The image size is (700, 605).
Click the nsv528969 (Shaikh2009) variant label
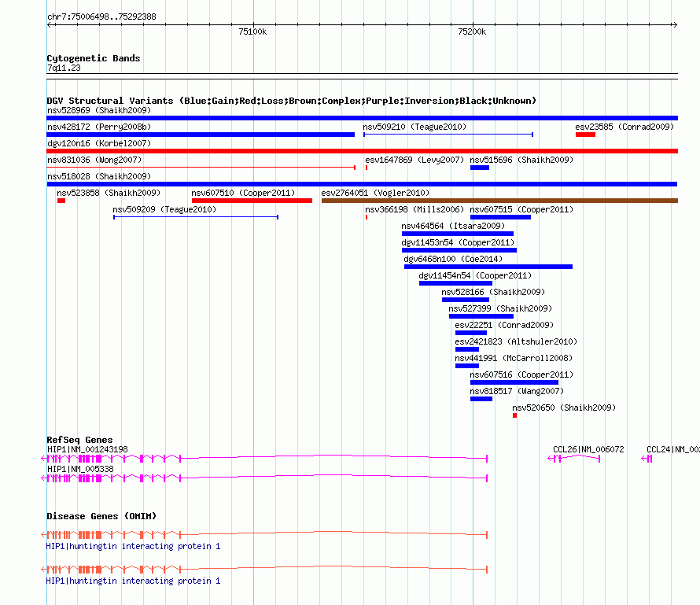pos(99,110)
